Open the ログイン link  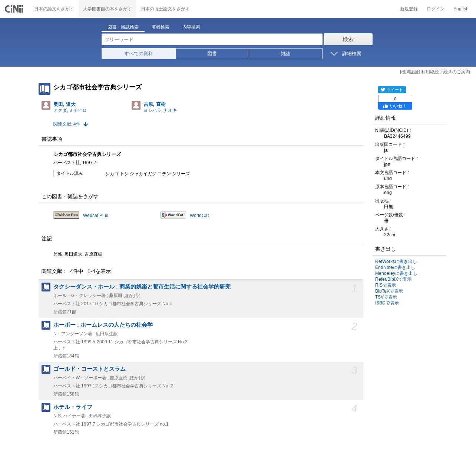pos(436,9)
